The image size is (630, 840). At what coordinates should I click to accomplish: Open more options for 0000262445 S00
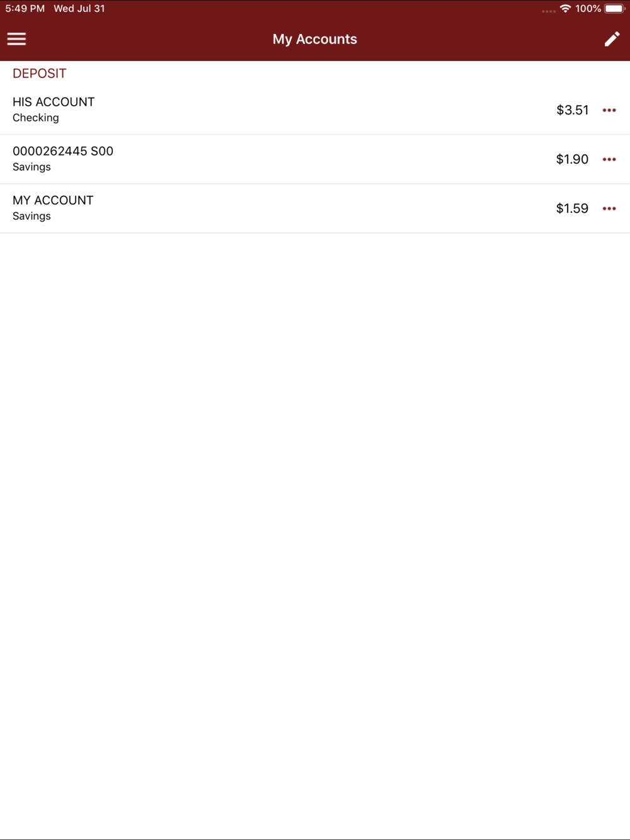coord(609,159)
